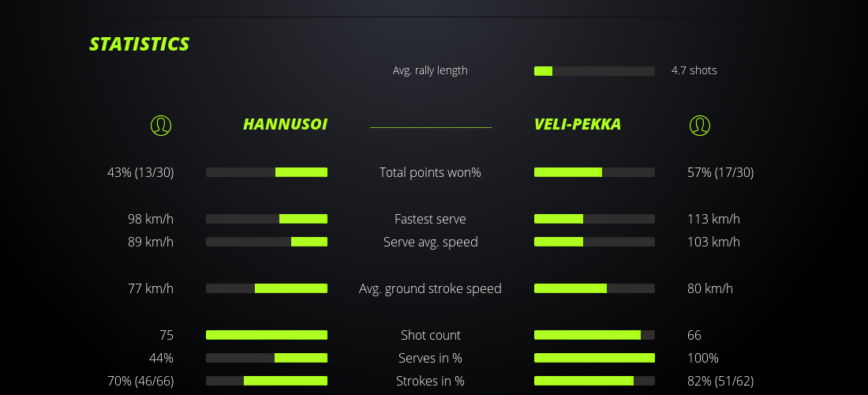Click the 57% (17/30) value
Screen dimensions: 868x395
tap(720, 172)
